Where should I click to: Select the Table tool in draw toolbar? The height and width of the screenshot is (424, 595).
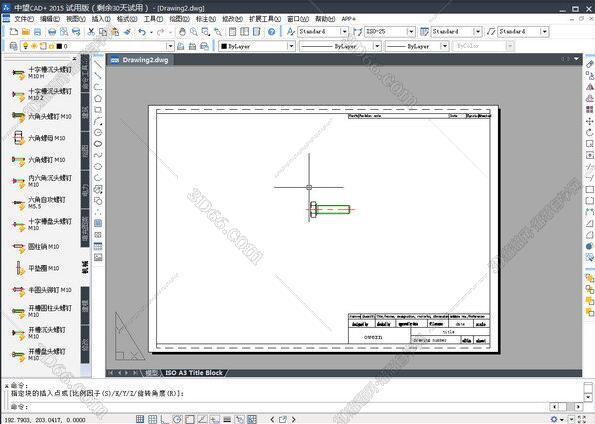click(98, 246)
